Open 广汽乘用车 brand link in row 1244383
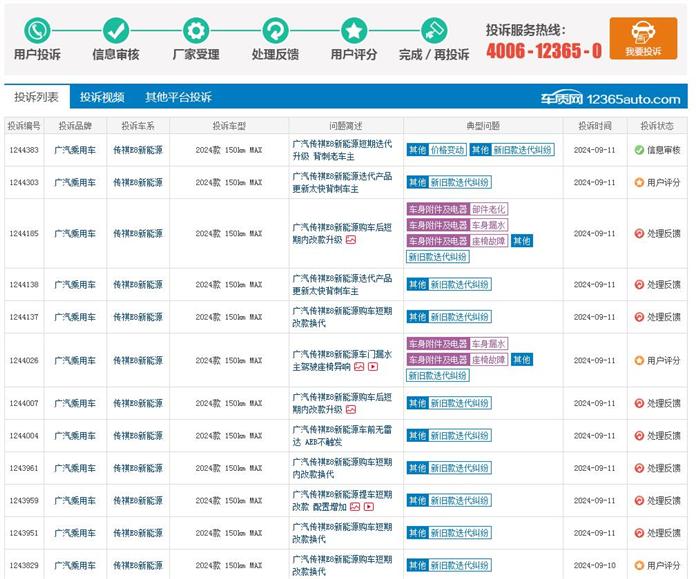 coord(75,150)
